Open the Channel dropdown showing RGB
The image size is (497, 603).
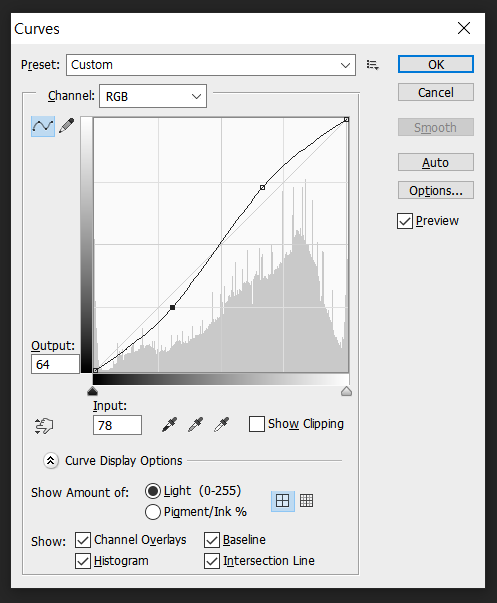coord(153,96)
